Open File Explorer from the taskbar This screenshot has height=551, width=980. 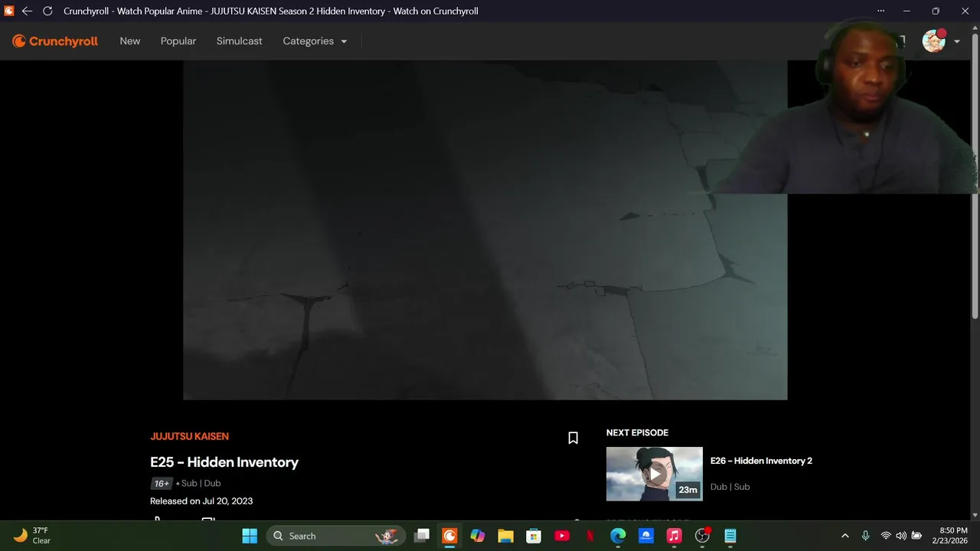[505, 536]
